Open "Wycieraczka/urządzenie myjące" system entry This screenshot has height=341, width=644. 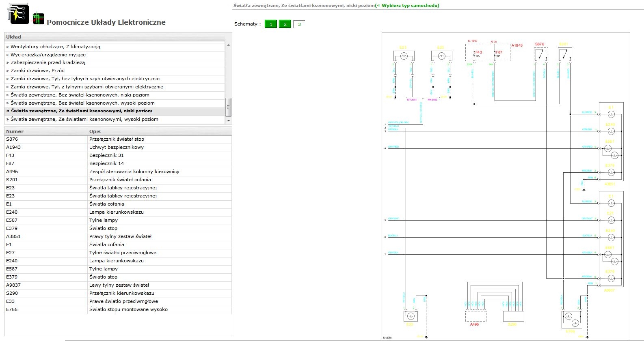(48, 55)
